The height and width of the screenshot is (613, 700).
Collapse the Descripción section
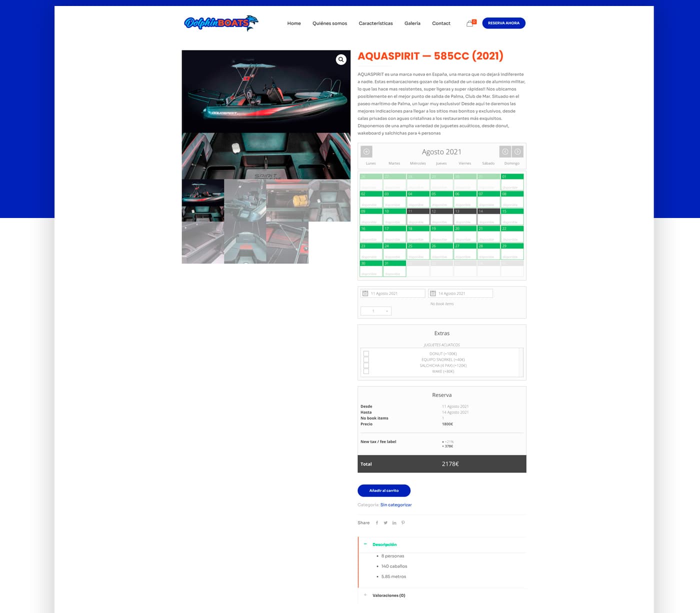(x=384, y=544)
